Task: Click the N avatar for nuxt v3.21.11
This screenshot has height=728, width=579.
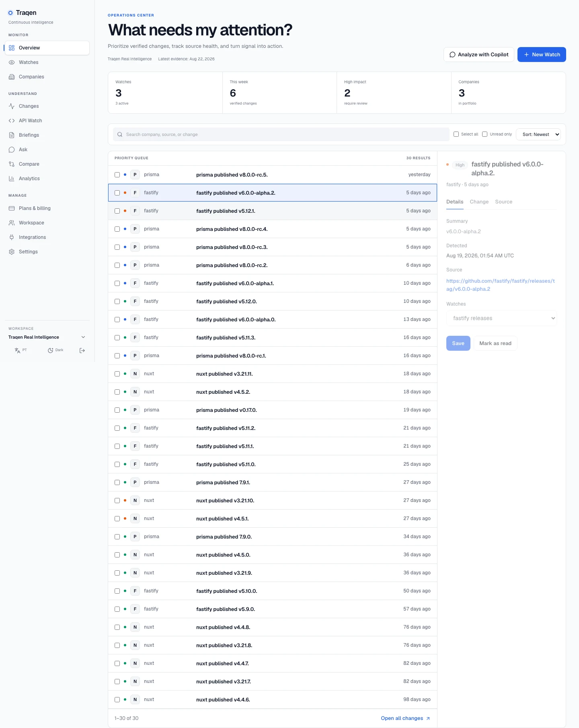Action: point(135,374)
